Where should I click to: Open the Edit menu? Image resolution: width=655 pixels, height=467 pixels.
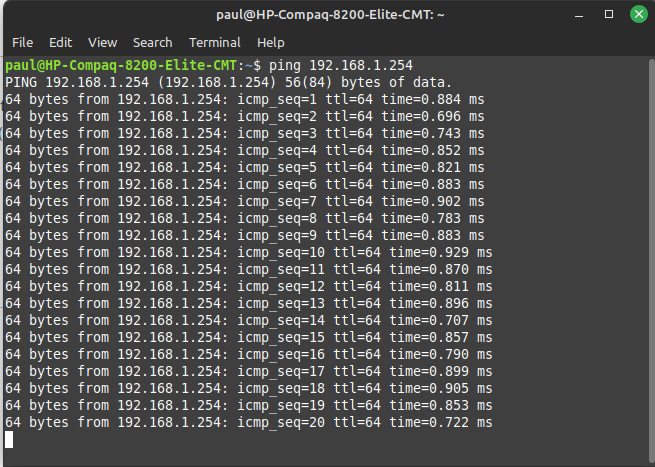click(x=61, y=43)
